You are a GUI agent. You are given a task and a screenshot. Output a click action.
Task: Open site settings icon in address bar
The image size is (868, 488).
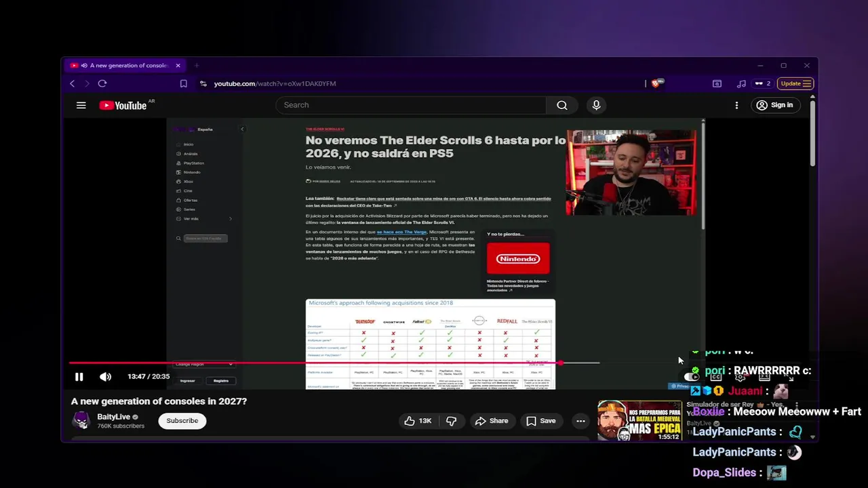click(203, 83)
